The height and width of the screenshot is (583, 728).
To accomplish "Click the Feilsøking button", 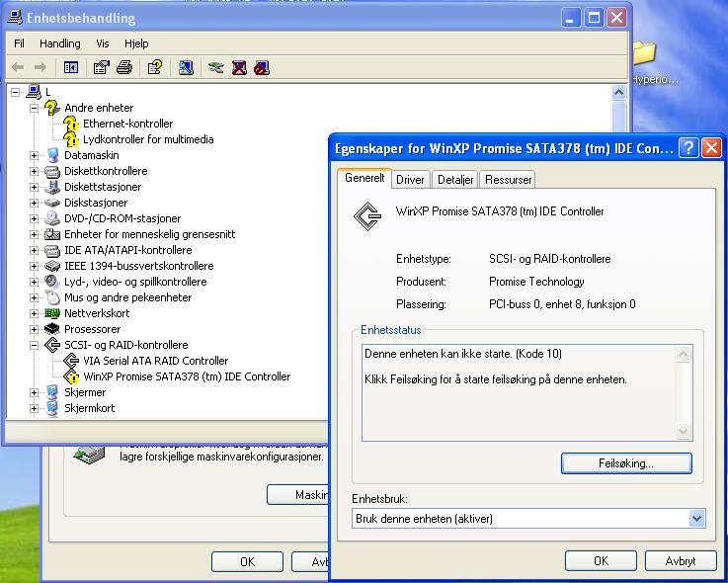I will 626,463.
